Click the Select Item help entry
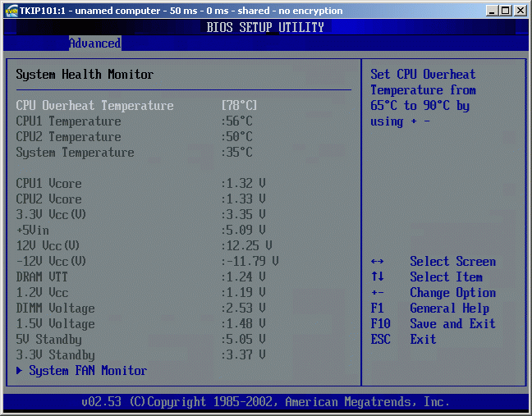 [446, 277]
